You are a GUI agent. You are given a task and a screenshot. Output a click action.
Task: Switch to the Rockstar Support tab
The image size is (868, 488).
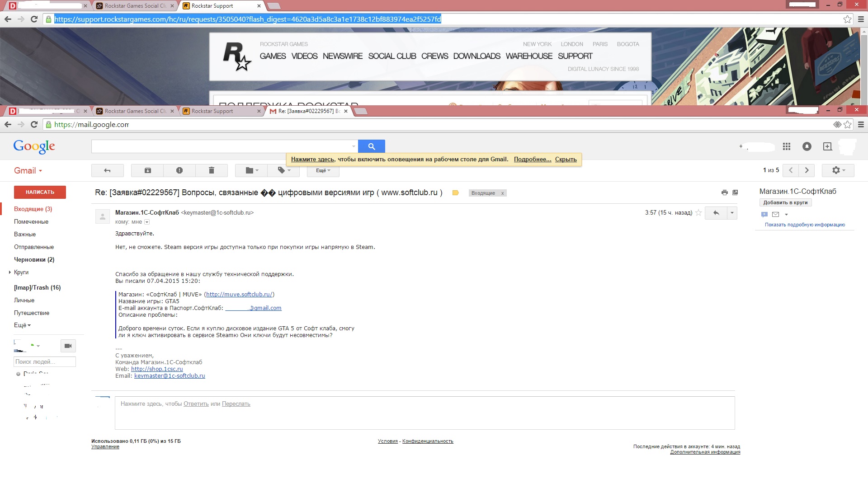(212, 111)
